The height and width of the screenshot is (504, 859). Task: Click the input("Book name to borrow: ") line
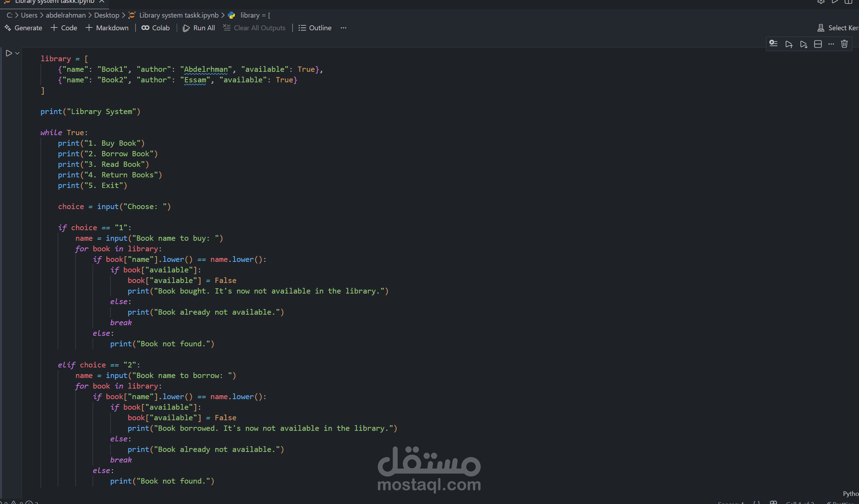pos(156,376)
